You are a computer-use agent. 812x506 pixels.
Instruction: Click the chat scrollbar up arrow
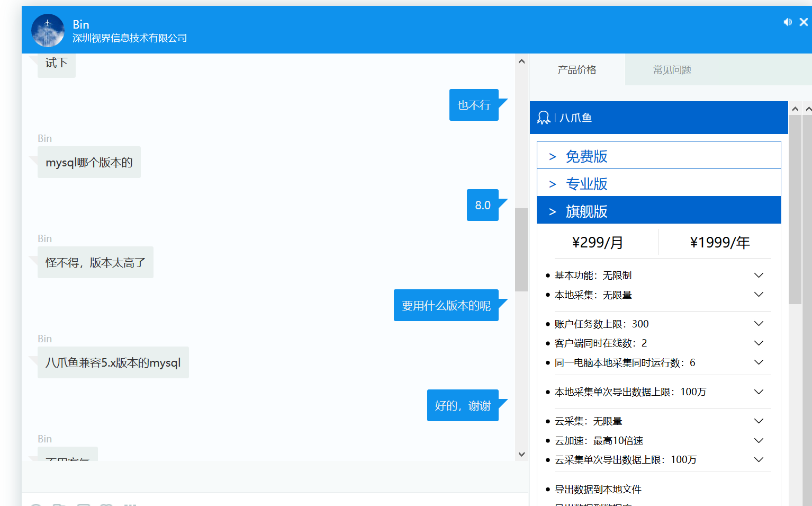pos(521,61)
